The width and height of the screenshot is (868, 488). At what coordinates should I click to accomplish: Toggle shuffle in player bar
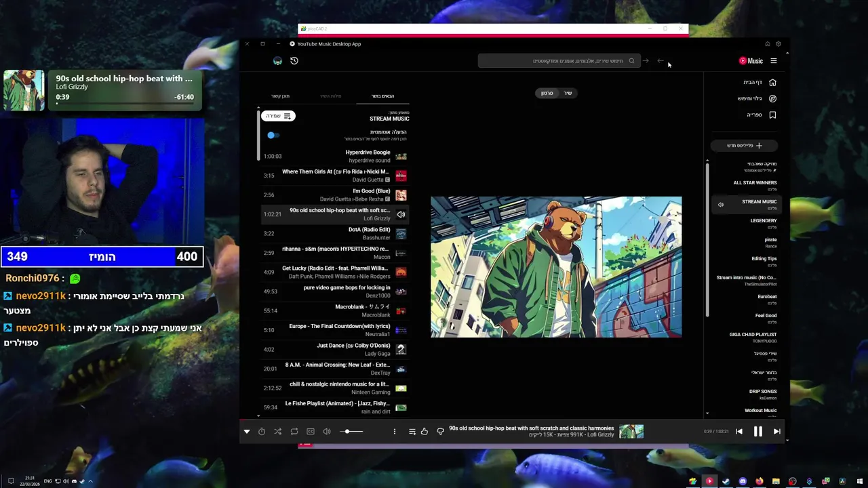[278, 431]
